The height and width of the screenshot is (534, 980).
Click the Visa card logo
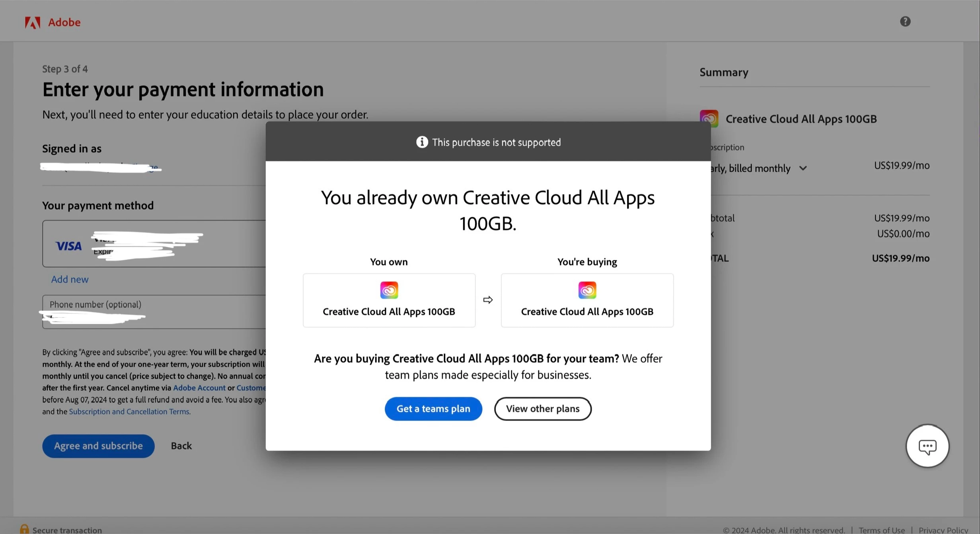pos(68,246)
